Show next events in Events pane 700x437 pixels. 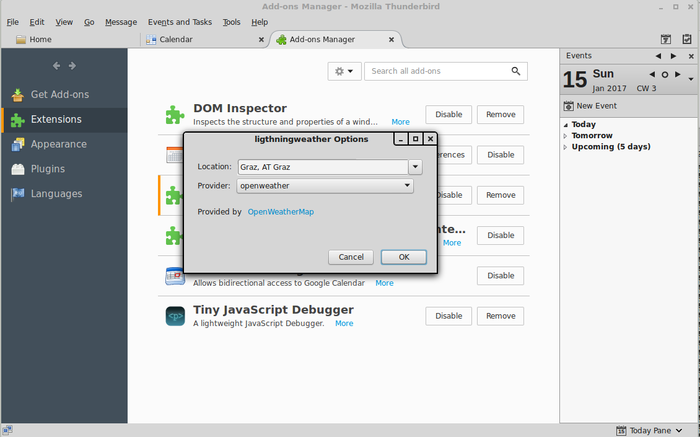673,56
